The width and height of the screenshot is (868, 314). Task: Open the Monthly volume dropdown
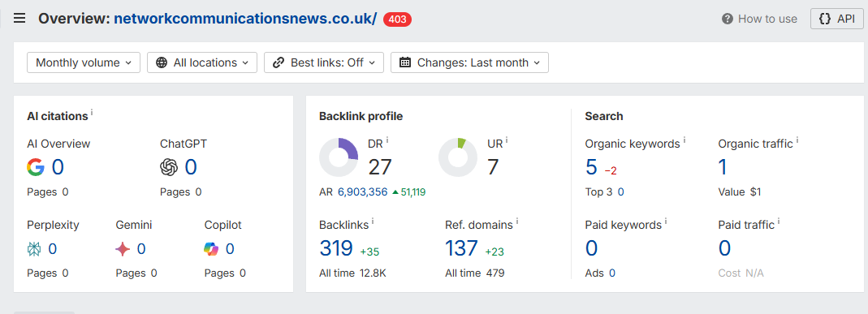pos(84,62)
